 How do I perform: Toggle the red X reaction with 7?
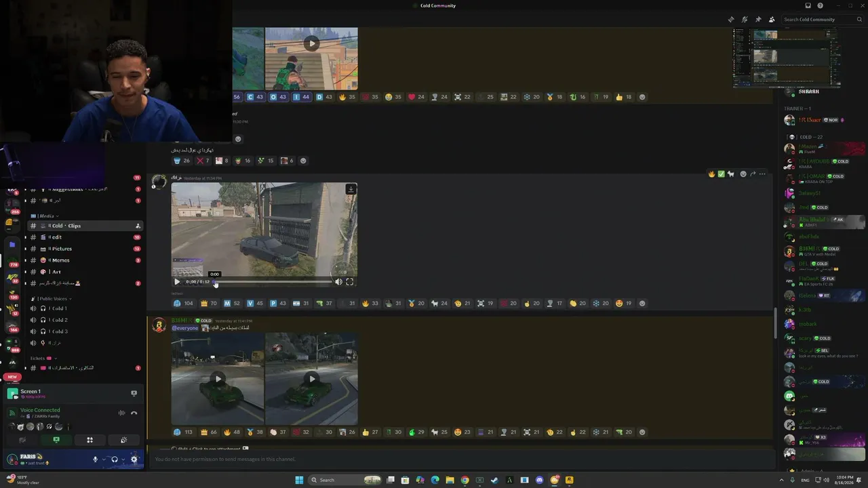tap(203, 161)
